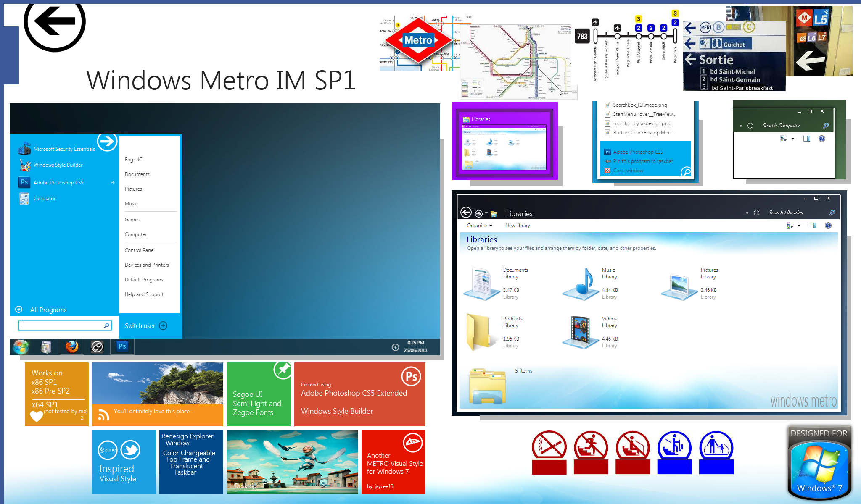
Task: Select monitor by wsdesign.png file
Action: (637, 123)
